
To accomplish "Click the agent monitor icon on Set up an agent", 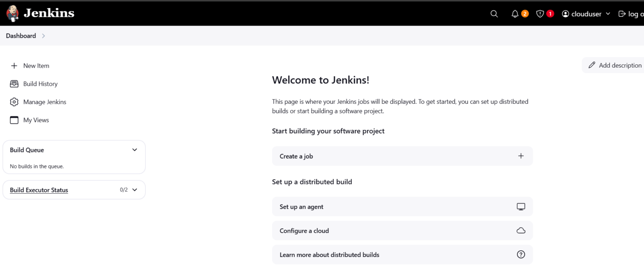I will (521, 206).
